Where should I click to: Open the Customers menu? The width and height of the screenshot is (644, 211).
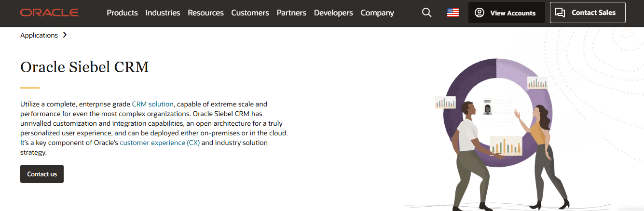pyautogui.click(x=250, y=13)
